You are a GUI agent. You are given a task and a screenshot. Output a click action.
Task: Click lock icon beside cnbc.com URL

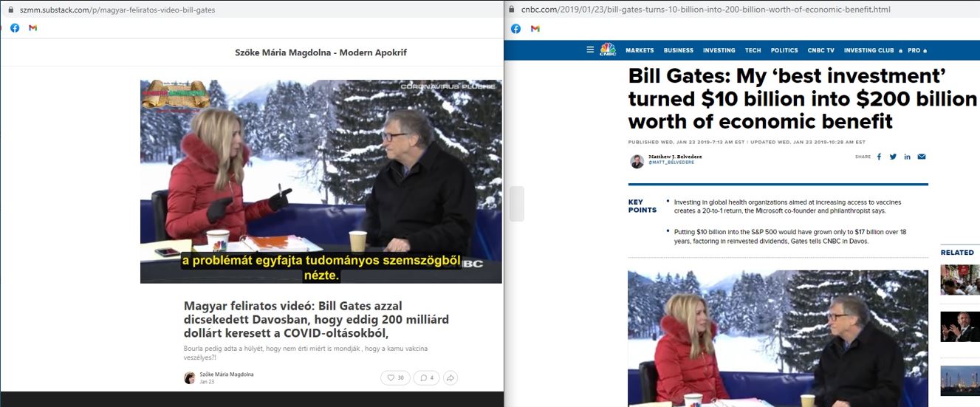pos(513,10)
